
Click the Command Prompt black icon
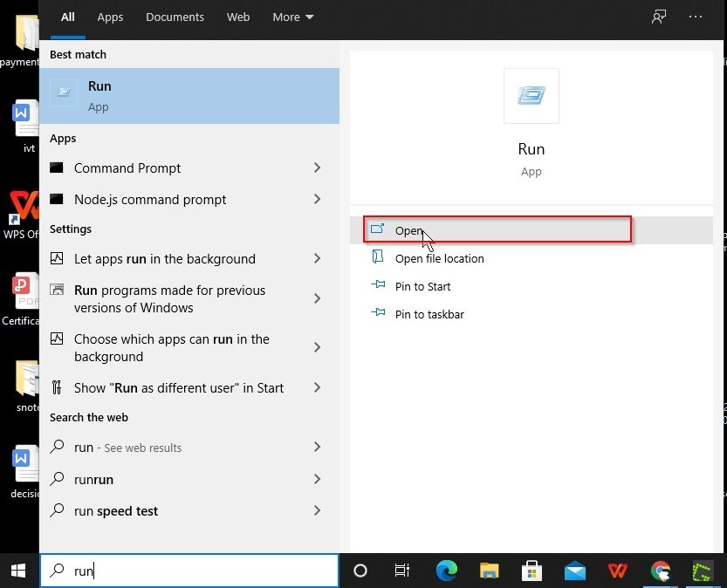point(57,168)
